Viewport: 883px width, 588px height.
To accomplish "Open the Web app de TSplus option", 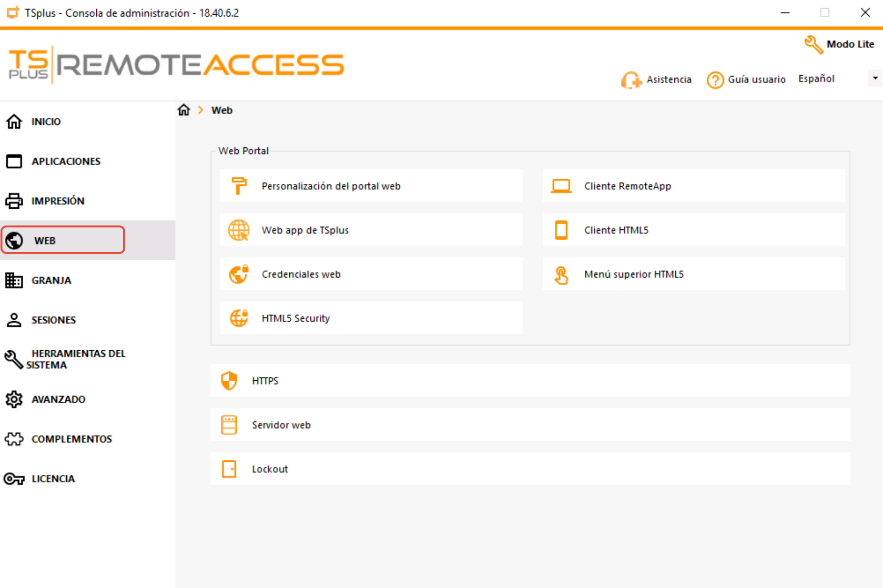I will tap(371, 230).
